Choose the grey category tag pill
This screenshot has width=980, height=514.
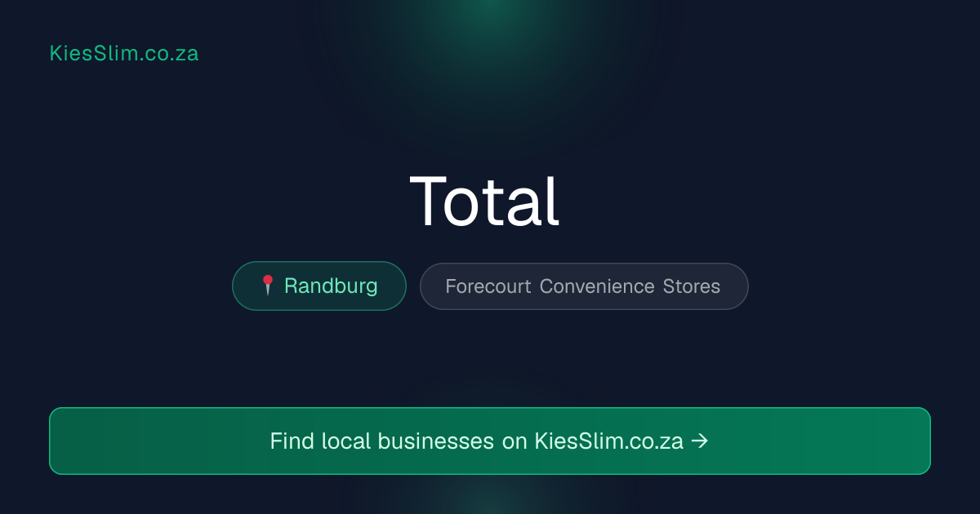tap(584, 286)
